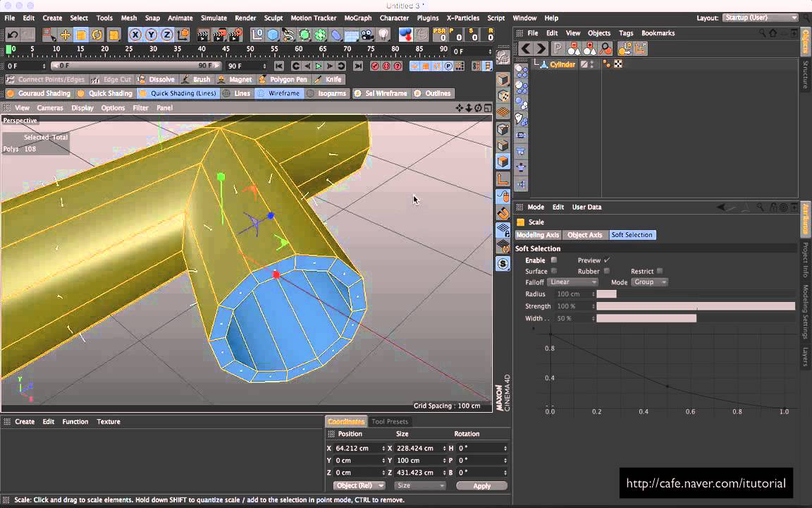Go forward with Object Manager right arrow
812x508 pixels.
pyautogui.click(x=541, y=48)
